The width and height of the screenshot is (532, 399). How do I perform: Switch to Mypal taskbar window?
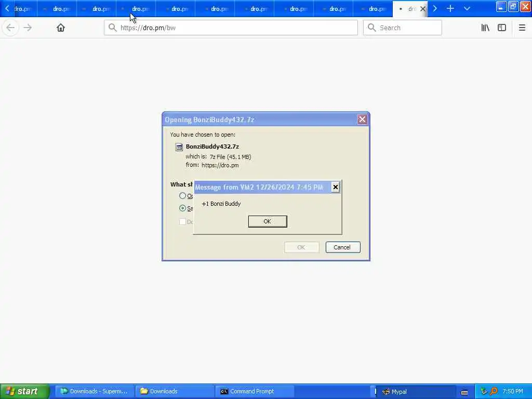point(416,392)
